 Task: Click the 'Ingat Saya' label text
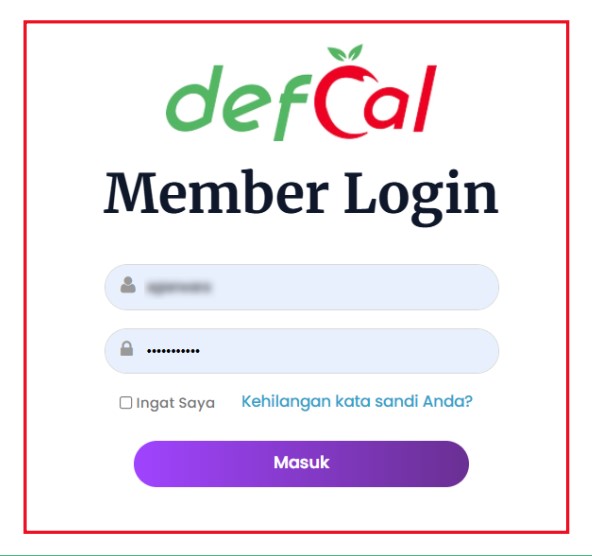(x=175, y=403)
